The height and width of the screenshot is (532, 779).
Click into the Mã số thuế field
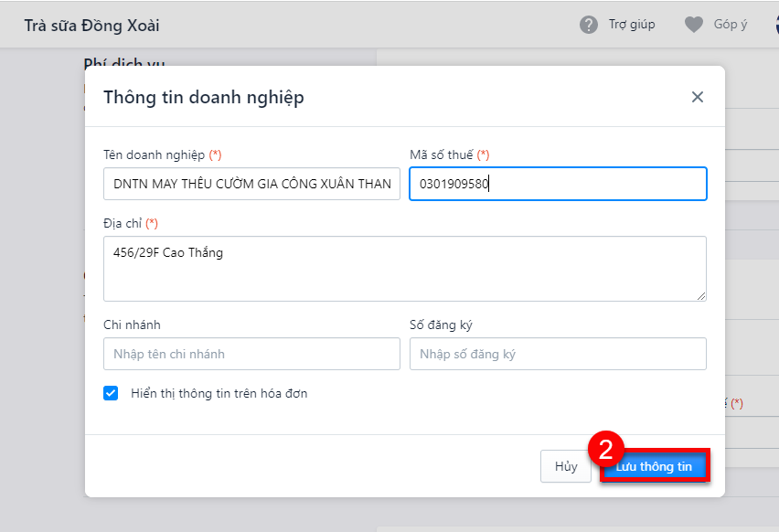(x=558, y=184)
